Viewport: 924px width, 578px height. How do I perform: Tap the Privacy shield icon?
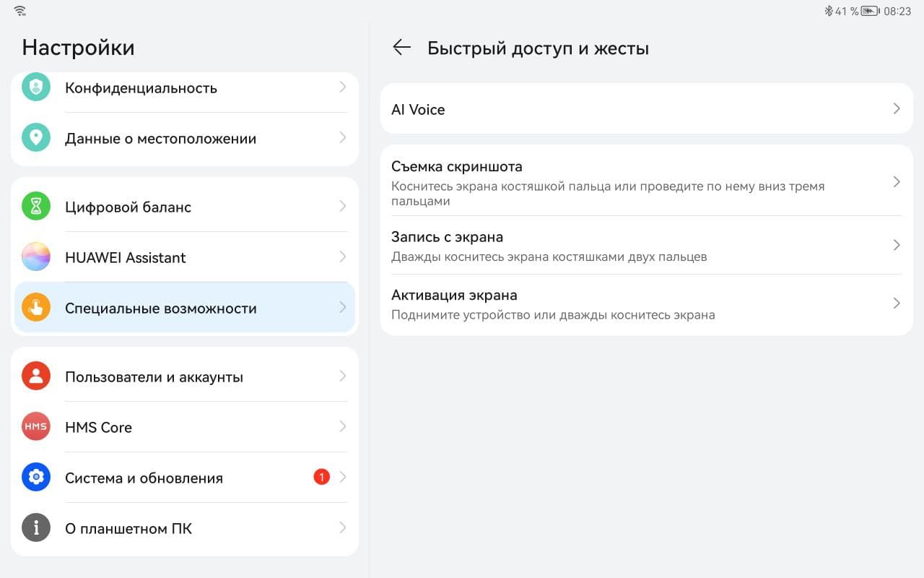tap(36, 87)
